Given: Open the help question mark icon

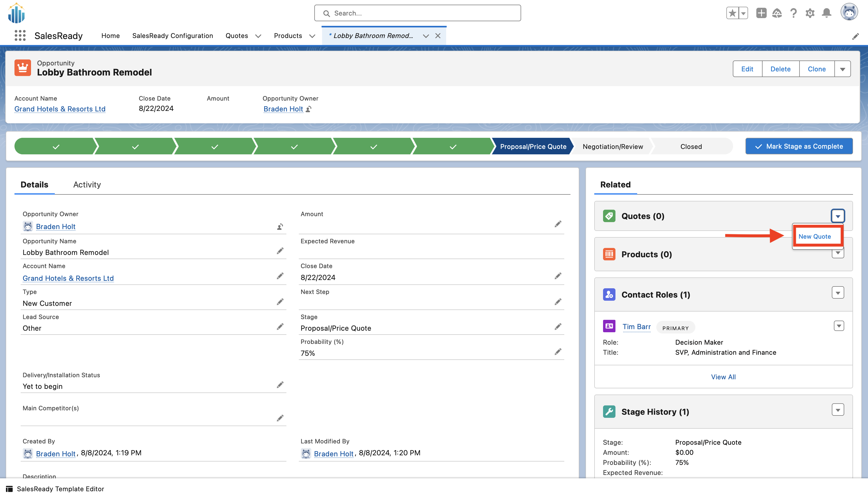Looking at the screenshot, I should pyautogui.click(x=793, y=13).
